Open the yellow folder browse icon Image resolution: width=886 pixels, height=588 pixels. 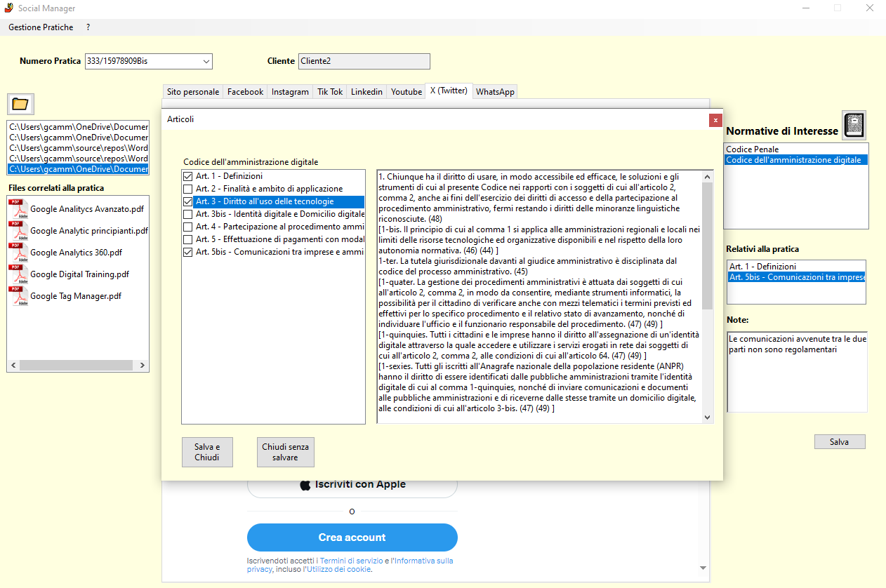[20, 104]
